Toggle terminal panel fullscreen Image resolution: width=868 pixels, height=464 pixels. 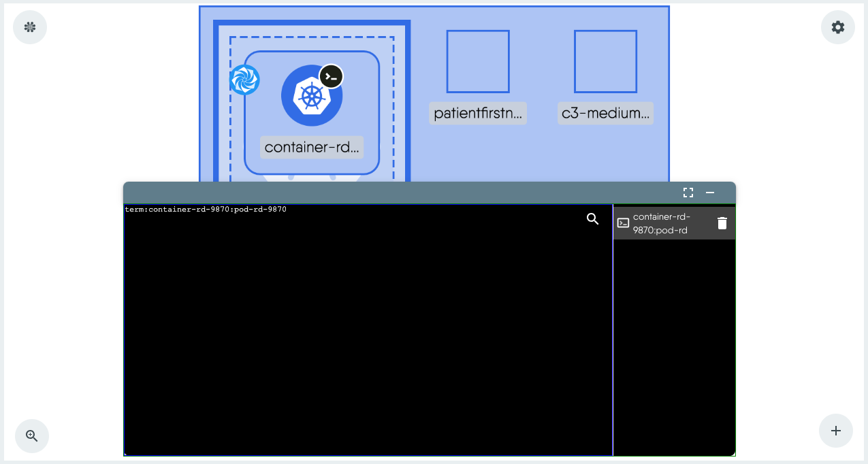click(688, 193)
